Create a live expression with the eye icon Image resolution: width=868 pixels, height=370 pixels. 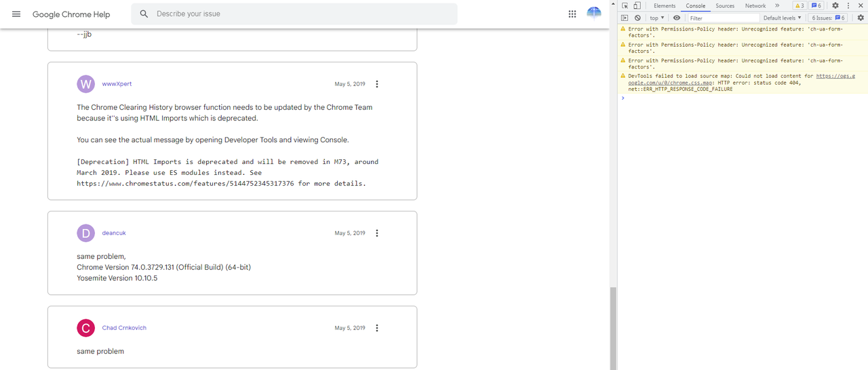[x=677, y=18]
